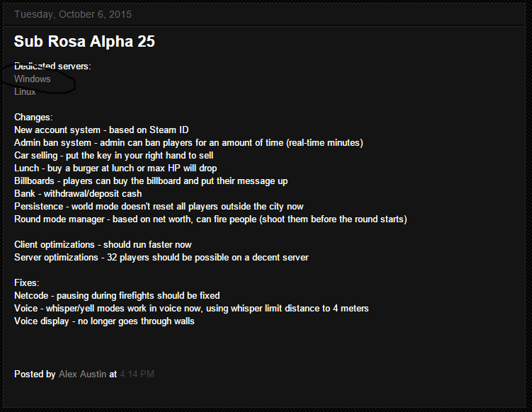Open the 4:14 PM post permalink
The height and width of the screenshot is (412, 532).
pos(137,374)
